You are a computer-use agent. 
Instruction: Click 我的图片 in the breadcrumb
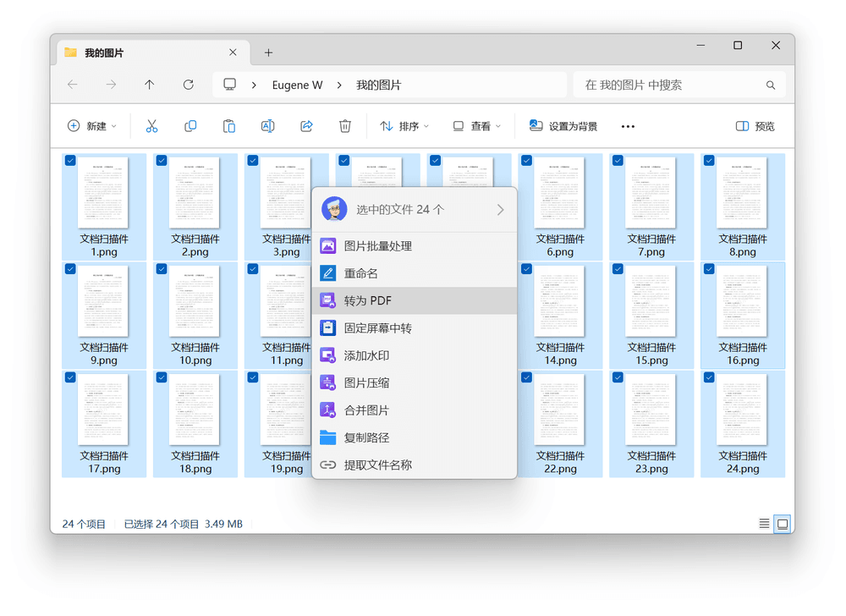[379, 85]
